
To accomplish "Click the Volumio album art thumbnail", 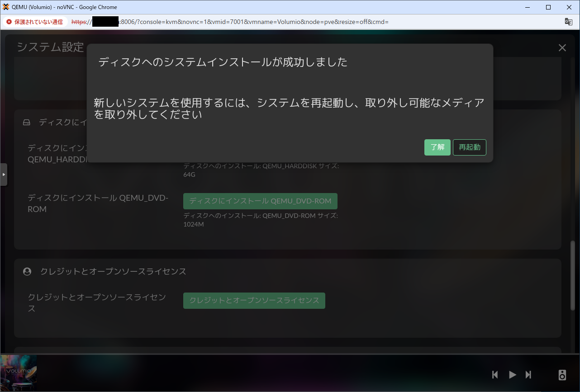I will click(x=19, y=373).
